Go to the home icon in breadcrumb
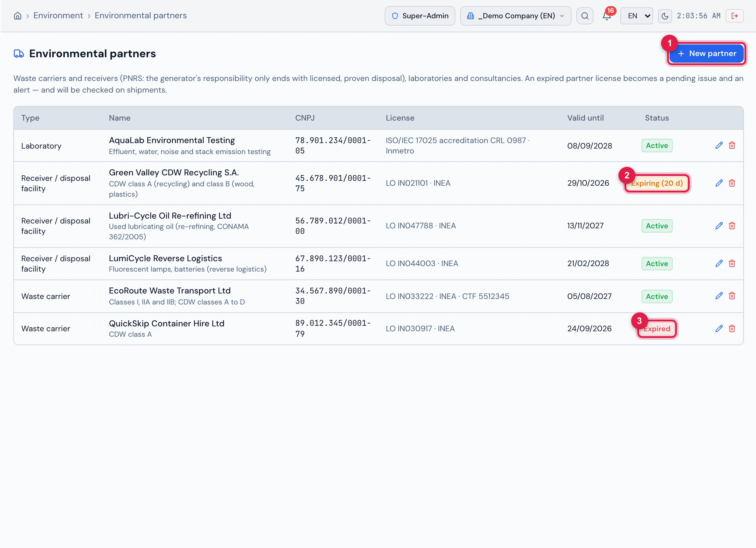Screen dimensions: 756x548 [18, 16]
